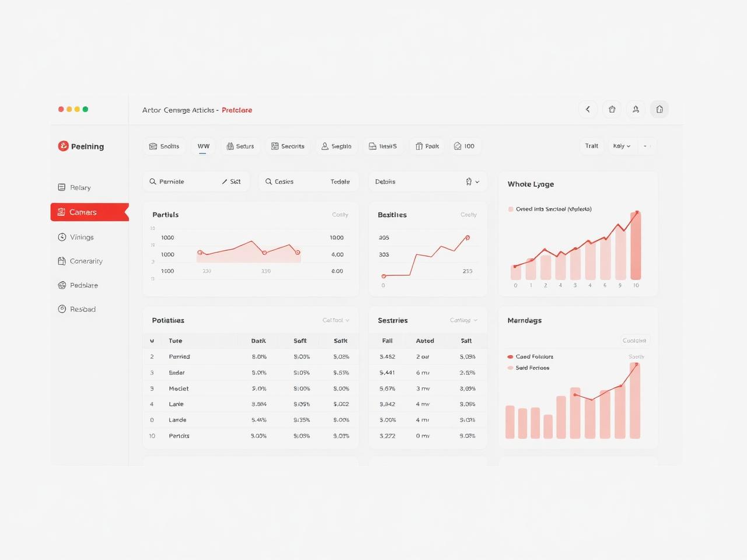Viewport: 747px width, 560px height.
Task: Click the user profile icon in header
Action: (x=636, y=109)
